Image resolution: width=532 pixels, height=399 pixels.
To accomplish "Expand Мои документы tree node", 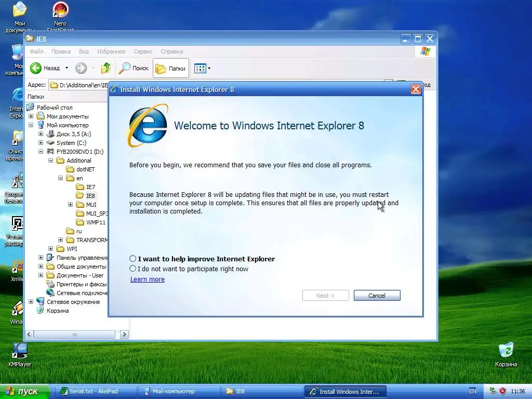I will [31, 116].
